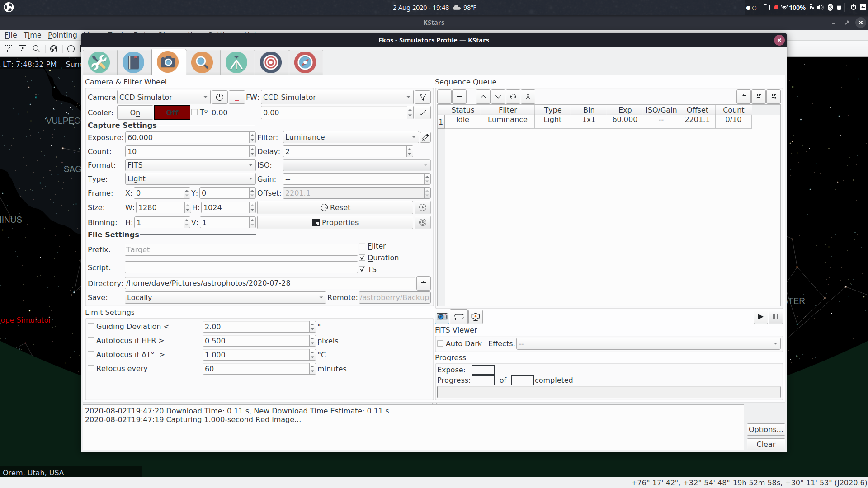
Task: Toggle the T° temperature checkbox
Action: 195,112
